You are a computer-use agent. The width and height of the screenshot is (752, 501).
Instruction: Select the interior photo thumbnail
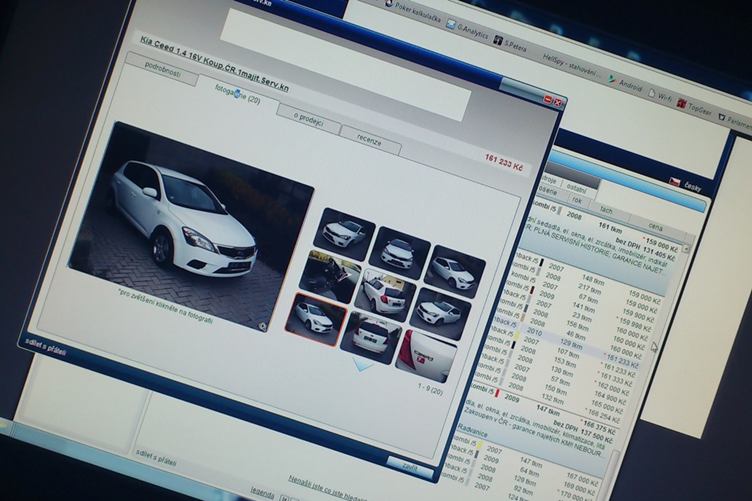[329, 275]
